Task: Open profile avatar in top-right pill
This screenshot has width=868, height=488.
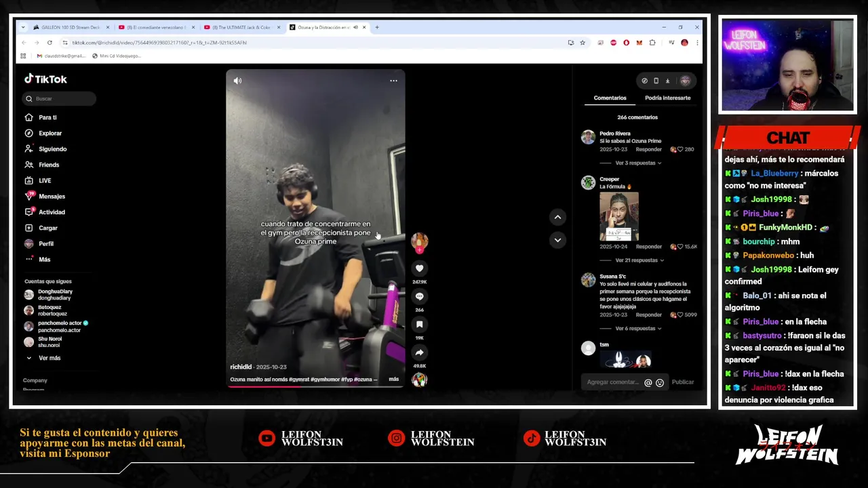Action: 685,81
